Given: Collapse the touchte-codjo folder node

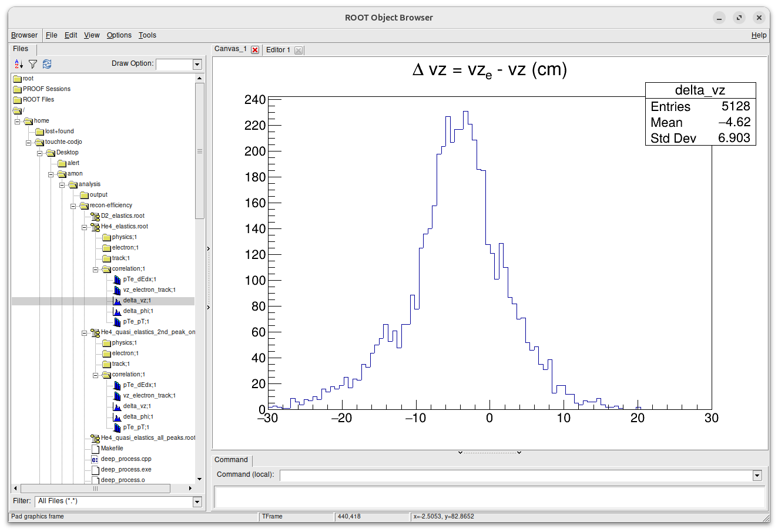Looking at the screenshot, I should coord(29,143).
